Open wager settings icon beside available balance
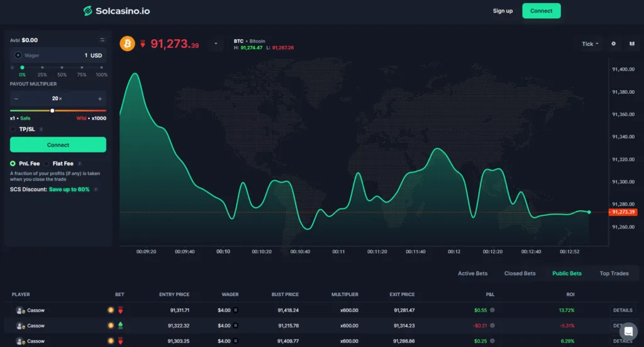The image size is (644, 347). pos(102,40)
